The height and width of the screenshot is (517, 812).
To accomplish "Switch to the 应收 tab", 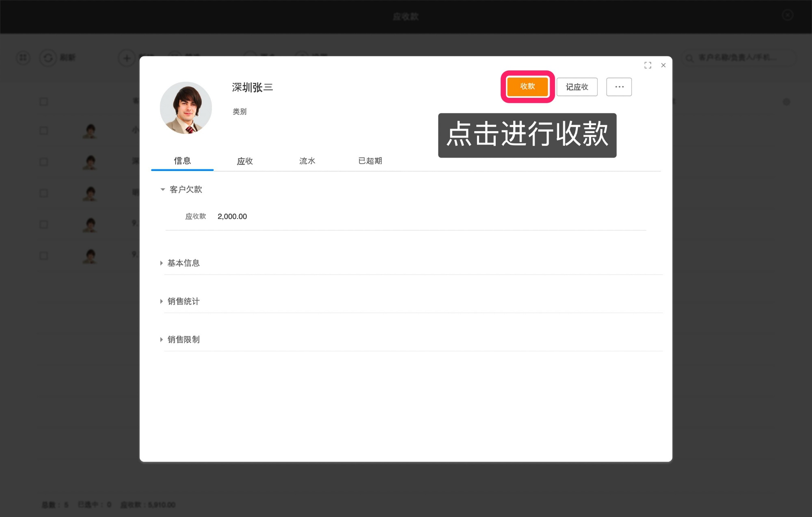I will coord(245,161).
